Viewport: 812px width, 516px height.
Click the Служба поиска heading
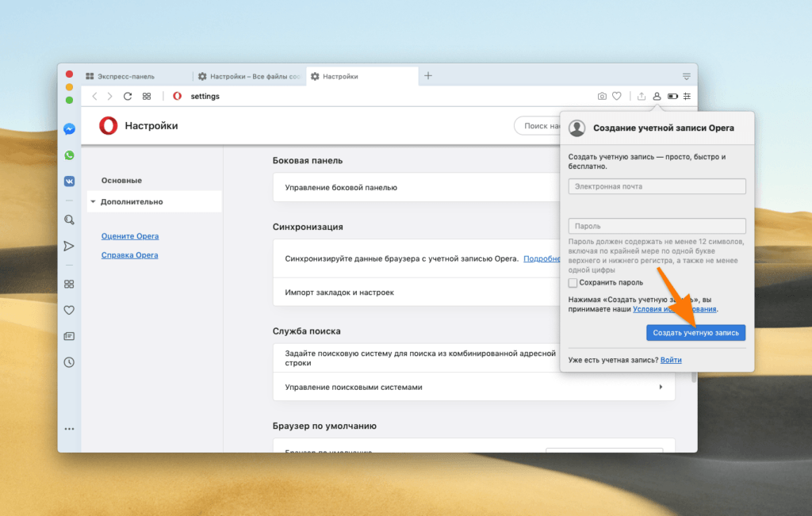pyautogui.click(x=307, y=331)
